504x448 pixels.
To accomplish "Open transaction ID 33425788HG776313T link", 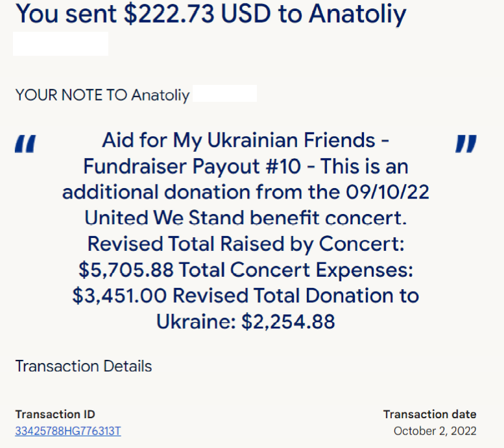I will pyautogui.click(x=68, y=431).
